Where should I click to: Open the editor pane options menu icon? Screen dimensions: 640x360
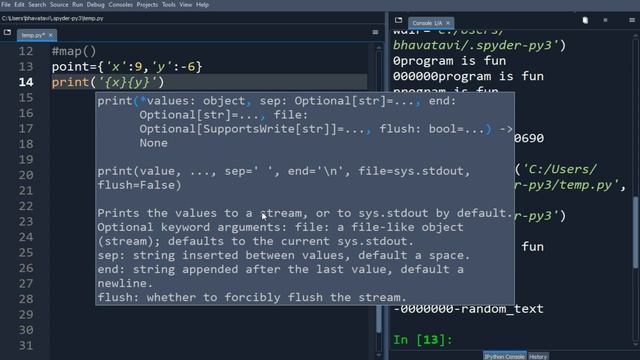375,32
